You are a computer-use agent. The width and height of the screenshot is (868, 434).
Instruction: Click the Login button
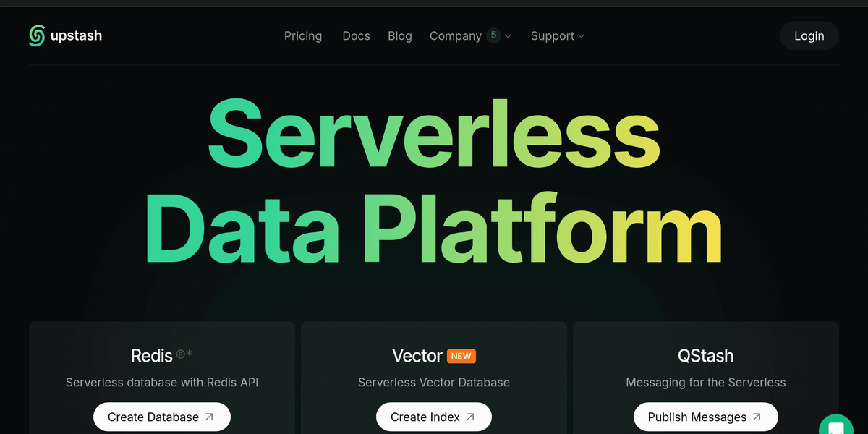pos(809,35)
